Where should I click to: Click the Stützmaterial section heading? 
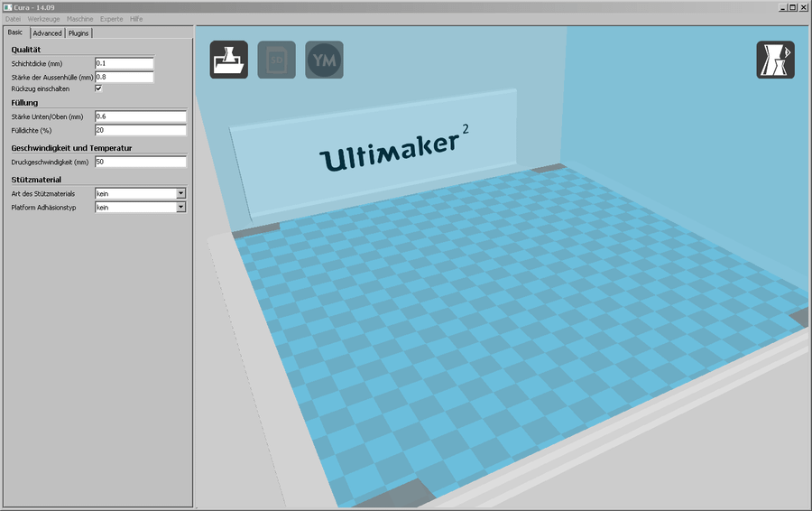pyautogui.click(x=36, y=180)
